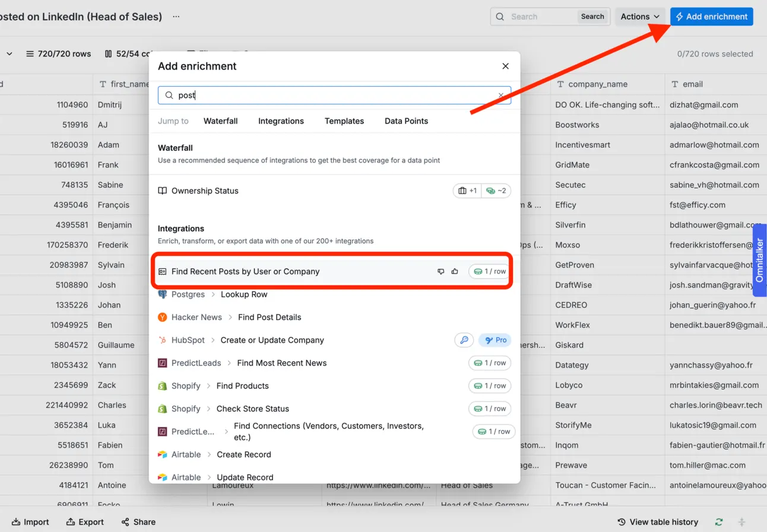Click the Postgres elephant icon

pyautogui.click(x=162, y=294)
